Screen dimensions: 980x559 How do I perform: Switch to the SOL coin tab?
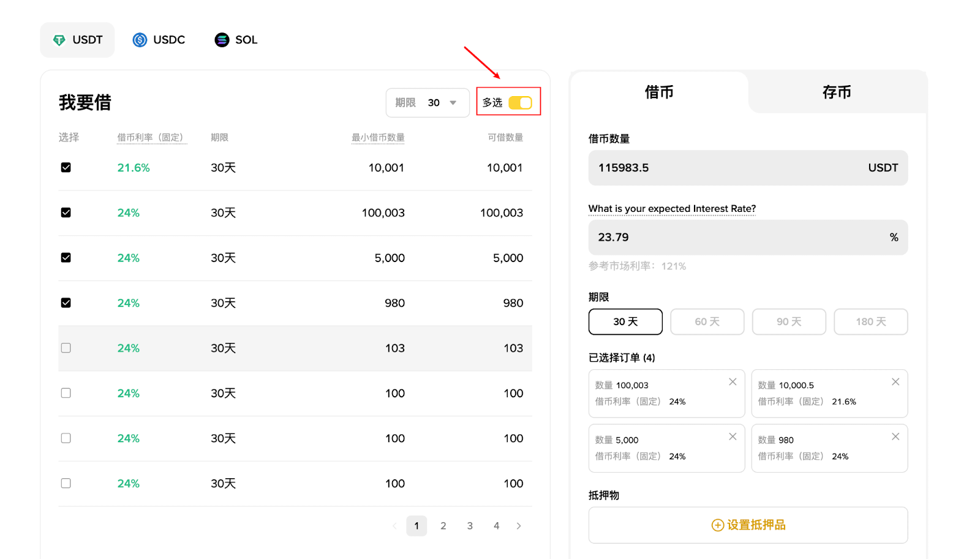click(236, 40)
